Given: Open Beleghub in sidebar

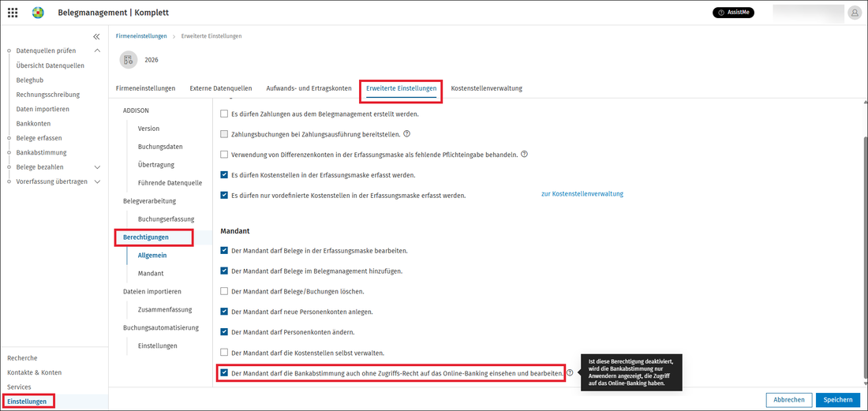Looking at the screenshot, I should click(30, 80).
